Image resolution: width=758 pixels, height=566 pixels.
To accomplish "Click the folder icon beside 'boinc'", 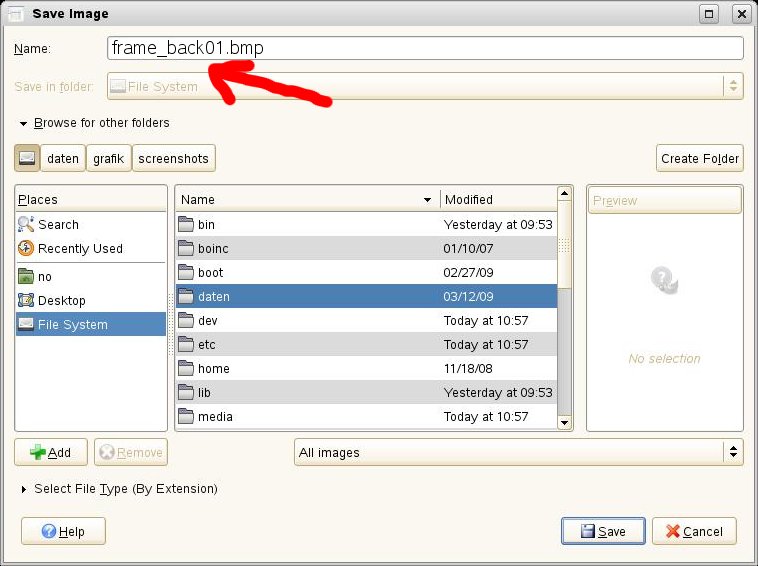I will [x=186, y=249].
